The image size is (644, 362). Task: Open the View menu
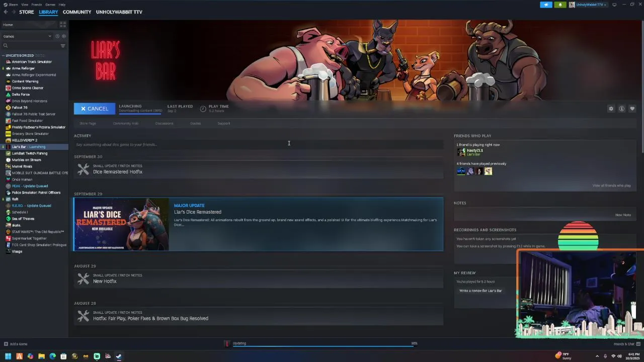25,5
